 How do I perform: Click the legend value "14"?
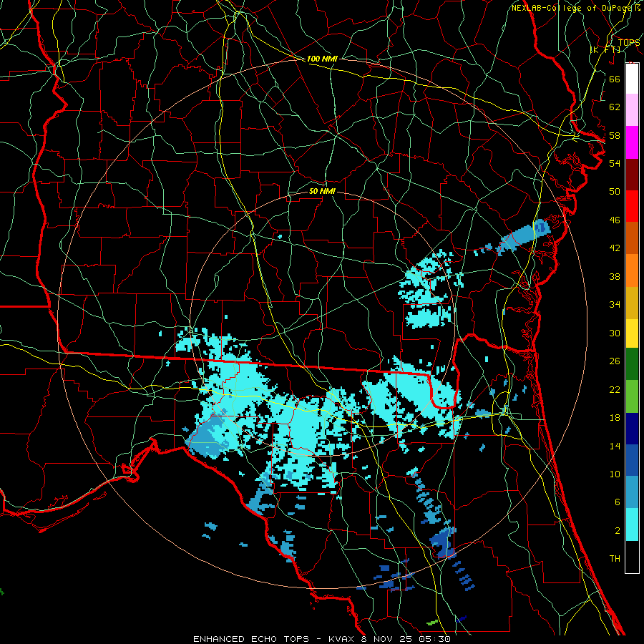click(x=615, y=446)
